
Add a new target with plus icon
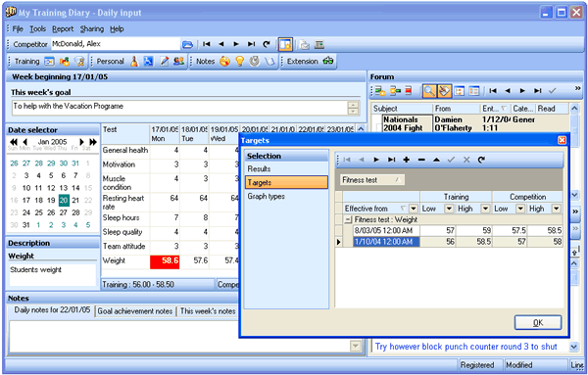406,160
